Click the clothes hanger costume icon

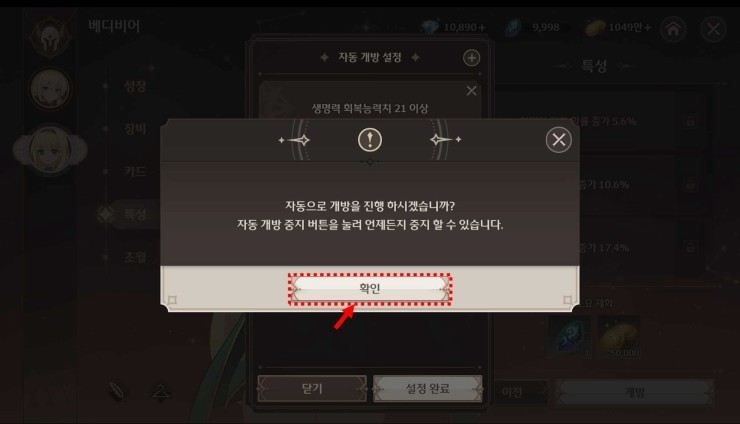click(160, 391)
